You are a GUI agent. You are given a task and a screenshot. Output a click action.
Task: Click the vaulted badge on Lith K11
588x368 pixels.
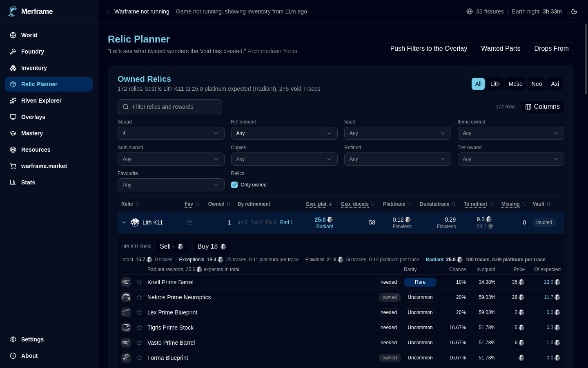click(x=544, y=222)
